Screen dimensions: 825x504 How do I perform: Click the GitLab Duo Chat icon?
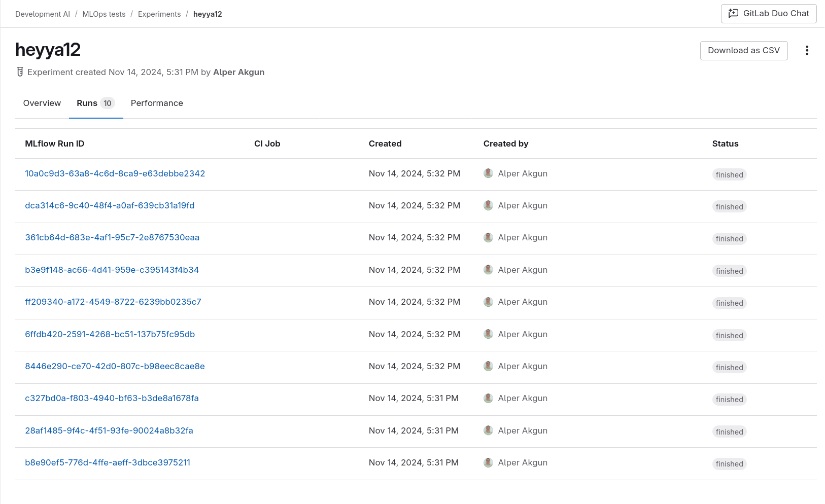(x=733, y=14)
